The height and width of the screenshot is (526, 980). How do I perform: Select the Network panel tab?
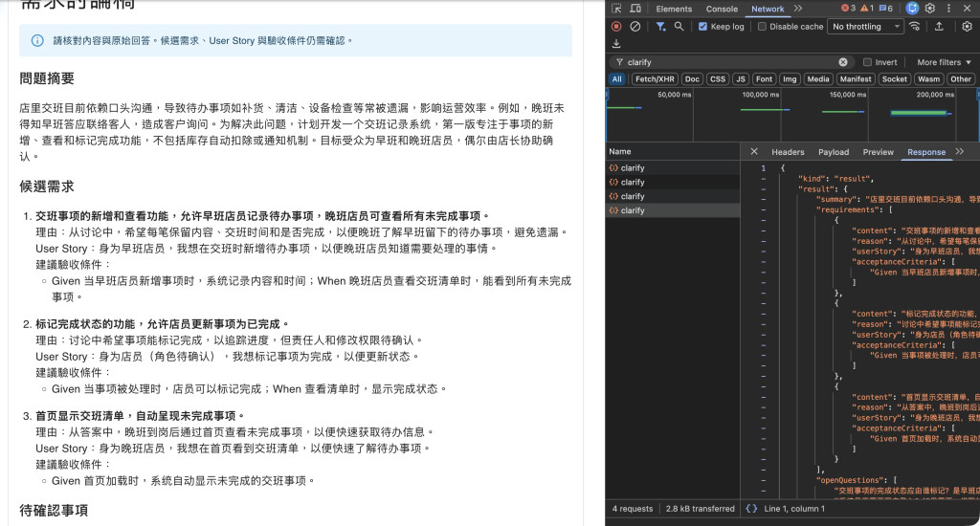coord(768,9)
